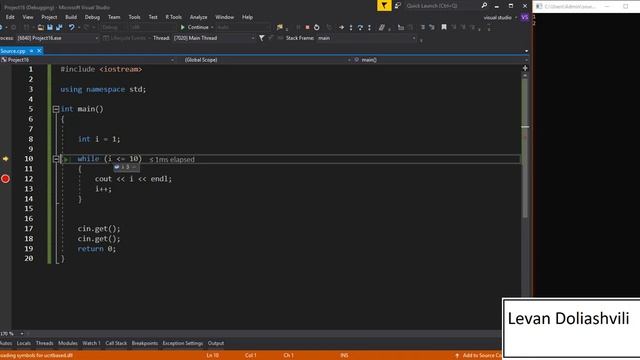Click the Step Out icon
This screenshot has height=360, width=640.
(x=369, y=27)
